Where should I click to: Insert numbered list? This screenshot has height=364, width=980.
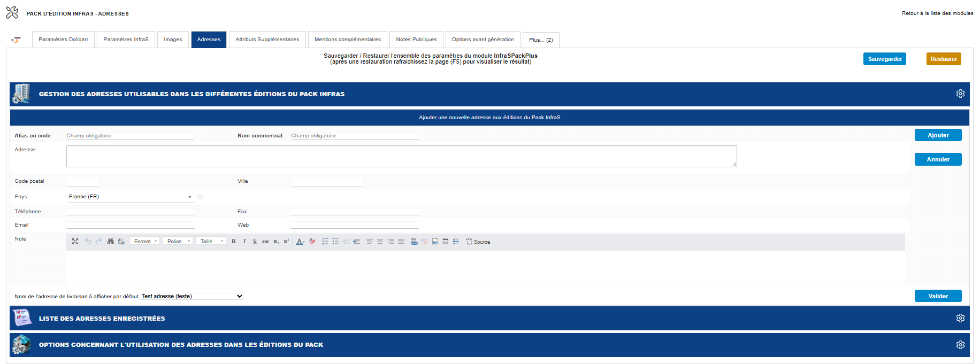pyautogui.click(x=325, y=242)
